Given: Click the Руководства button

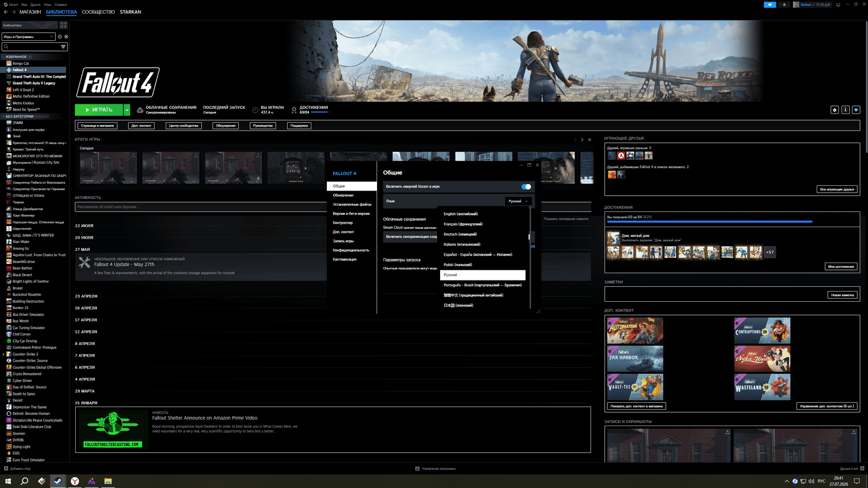Looking at the screenshot, I should [x=263, y=125].
